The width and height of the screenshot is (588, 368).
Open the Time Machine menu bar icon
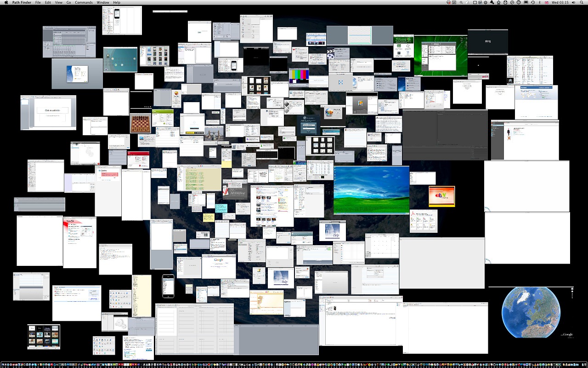[533, 2]
